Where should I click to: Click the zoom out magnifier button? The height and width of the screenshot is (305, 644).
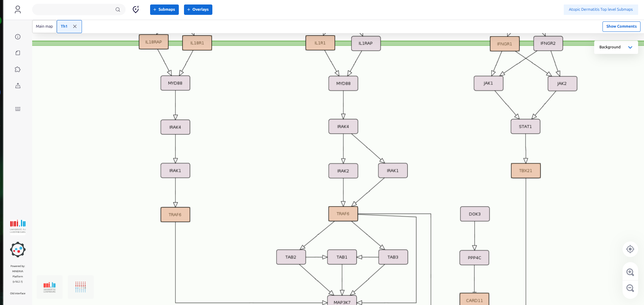coord(630,288)
